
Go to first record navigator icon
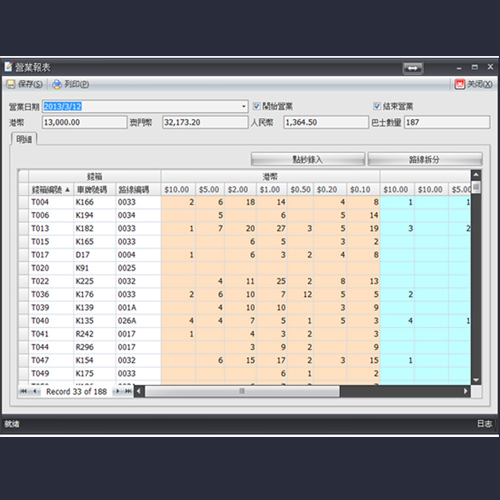click(x=23, y=391)
